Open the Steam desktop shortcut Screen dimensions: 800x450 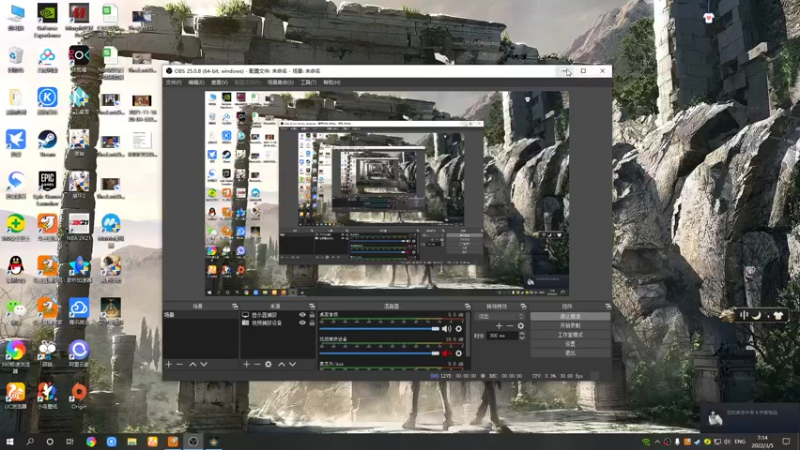click(47, 143)
